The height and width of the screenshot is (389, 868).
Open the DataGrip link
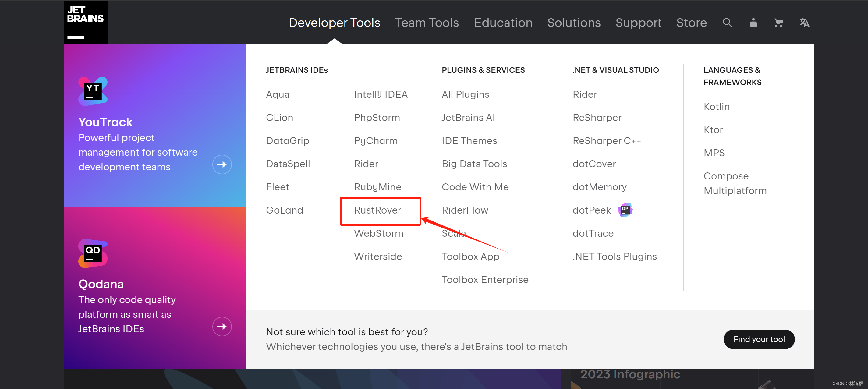[287, 141]
